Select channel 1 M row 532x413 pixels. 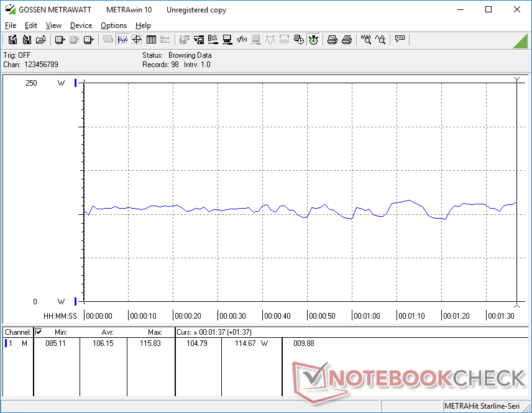point(16,343)
